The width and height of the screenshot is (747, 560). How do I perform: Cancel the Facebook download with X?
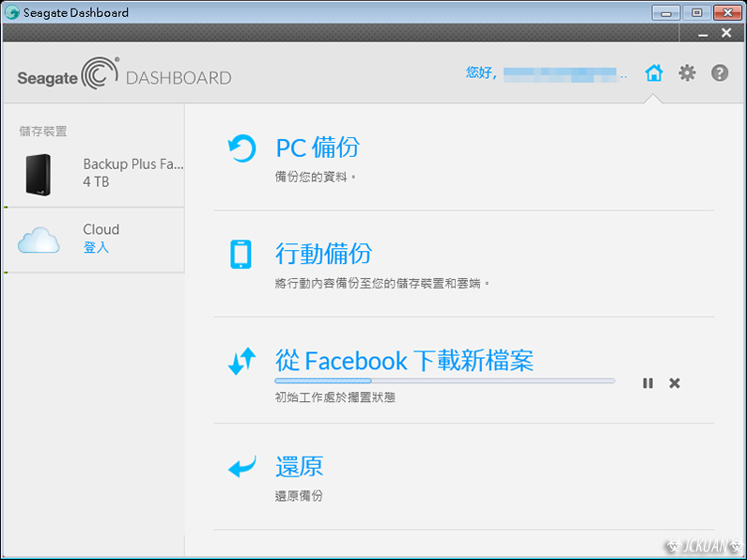[674, 382]
